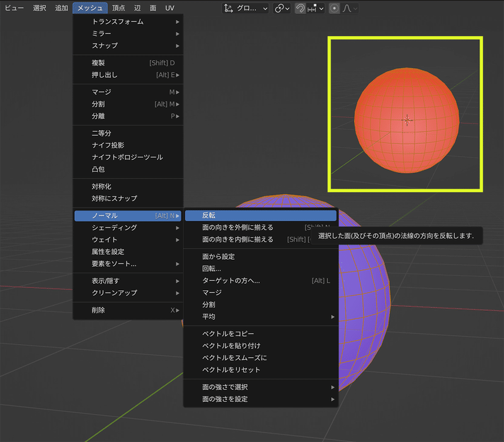Expand the マージ submenu in mesh menu
The height and width of the screenshot is (442, 504).
[128, 92]
